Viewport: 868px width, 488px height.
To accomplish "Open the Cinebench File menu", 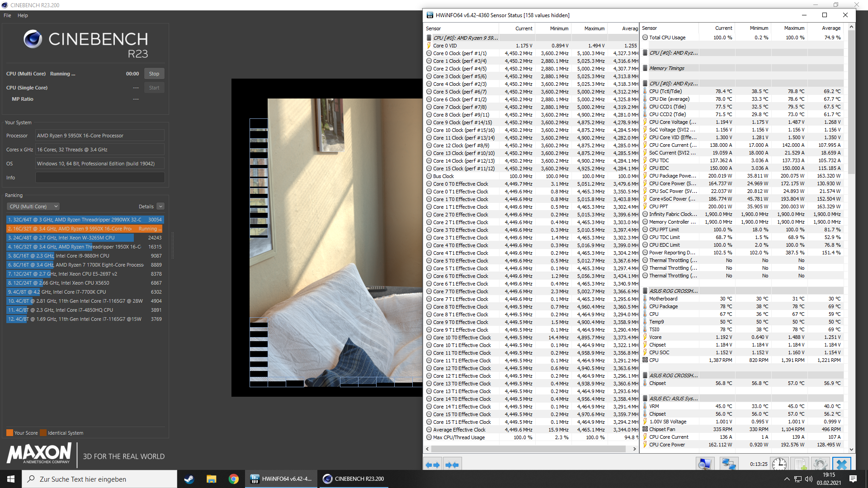I will 7,15.
